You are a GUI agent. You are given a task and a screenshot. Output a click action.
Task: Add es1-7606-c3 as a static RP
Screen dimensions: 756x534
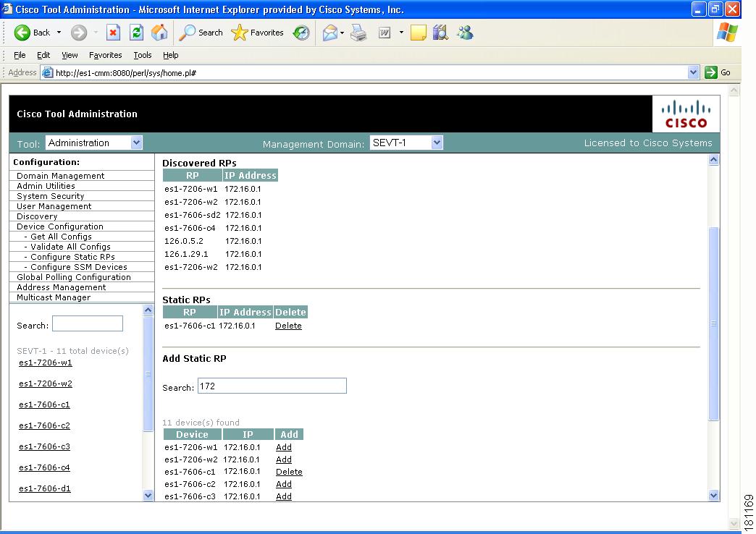tap(284, 496)
